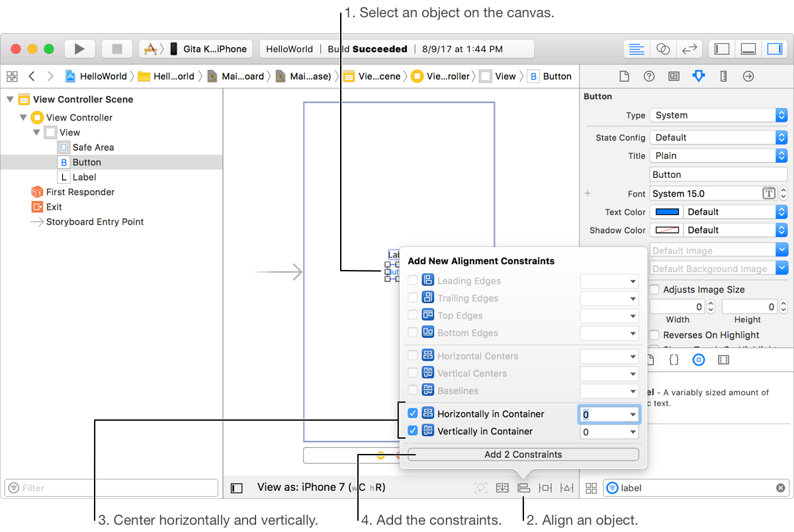Open the Default Image dropdown

(781, 250)
